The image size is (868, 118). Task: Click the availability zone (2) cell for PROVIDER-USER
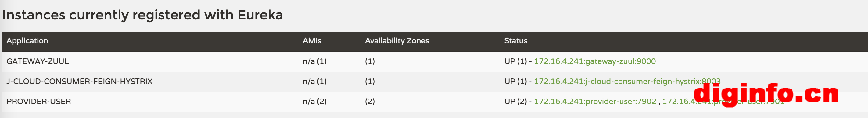pyautogui.click(x=370, y=102)
